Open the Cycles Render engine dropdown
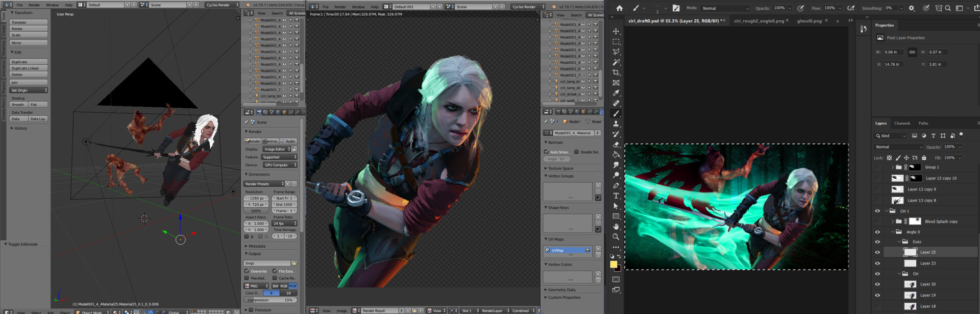Screen dimensions: 980x314 tap(222, 5)
